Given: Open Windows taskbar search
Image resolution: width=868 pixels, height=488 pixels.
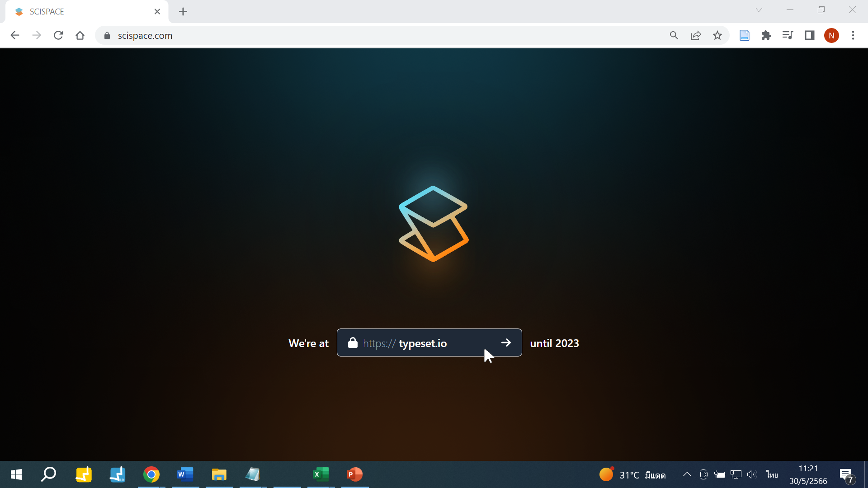Looking at the screenshot, I should [x=49, y=474].
